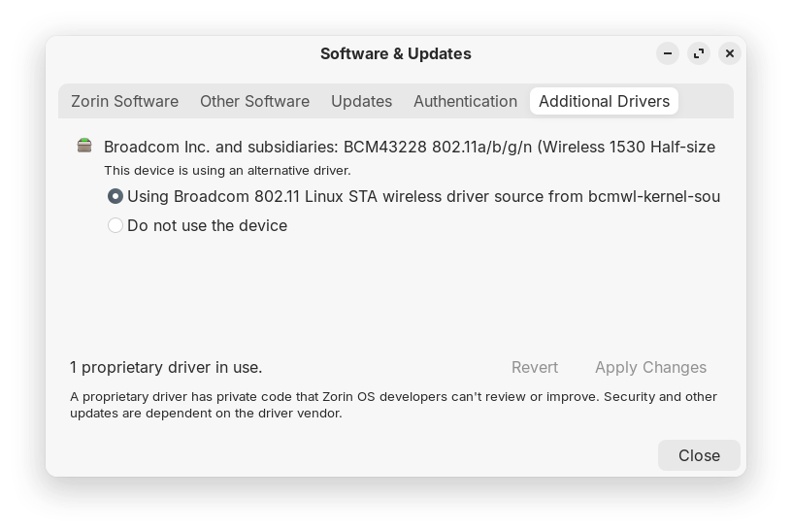Choose "Do not use the device"
792x532 pixels.
click(x=115, y=225)
